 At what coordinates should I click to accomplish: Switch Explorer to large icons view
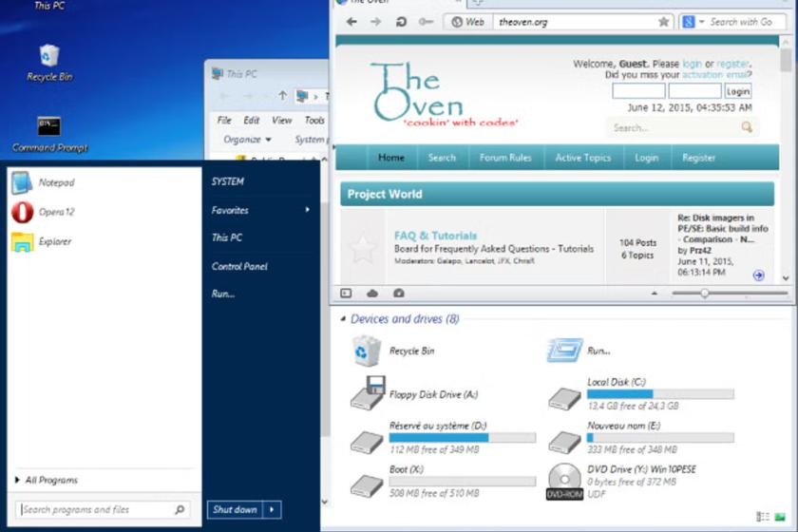(x=780, y=517)
